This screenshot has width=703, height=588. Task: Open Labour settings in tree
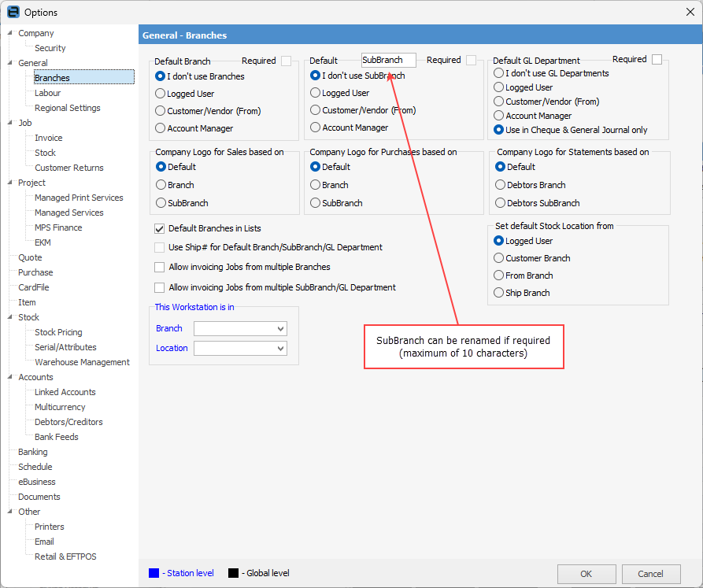point(47,93)
